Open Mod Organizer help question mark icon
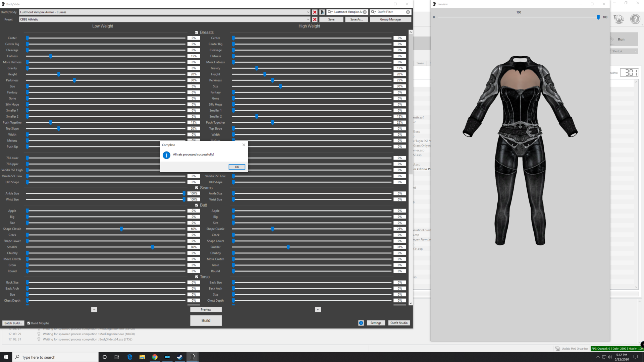 pos(635,19)
